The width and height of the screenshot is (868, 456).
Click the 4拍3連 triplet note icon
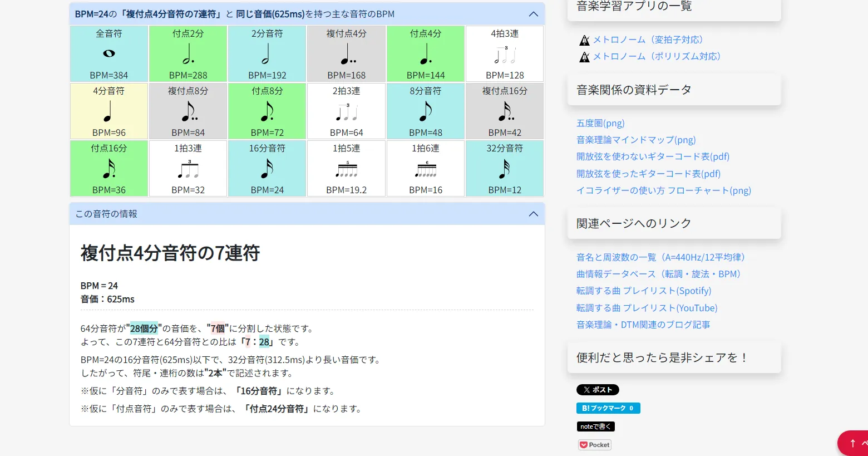click(x=505, y=55)
